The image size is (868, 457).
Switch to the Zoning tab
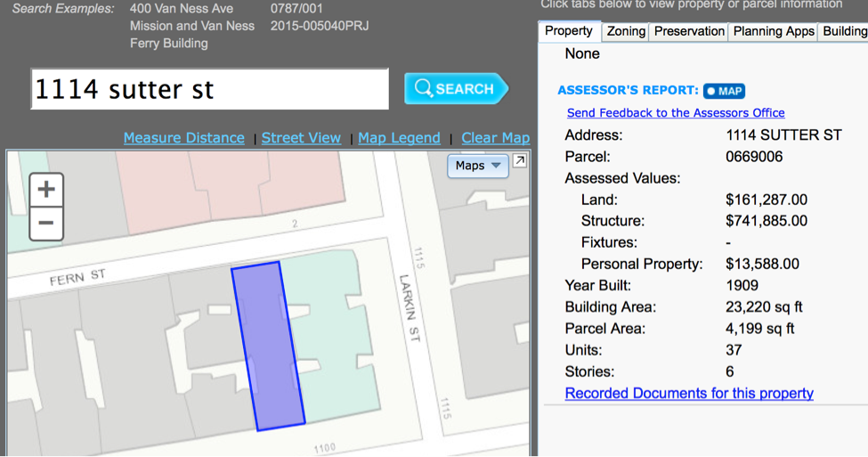pyautogui.click(x=626, y=31)
